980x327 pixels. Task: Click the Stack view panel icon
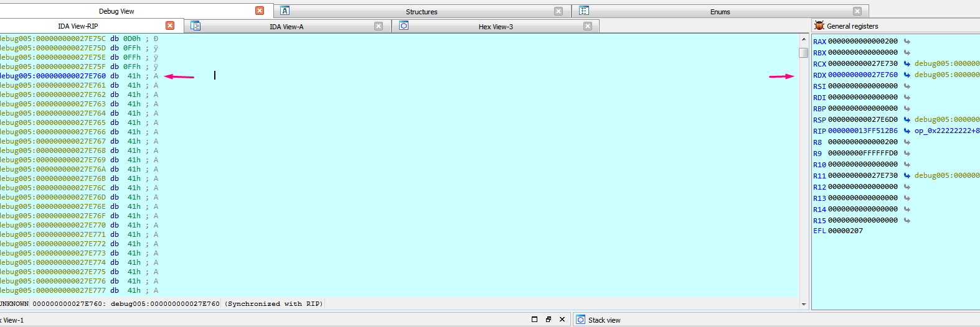(x=580, y=320)
